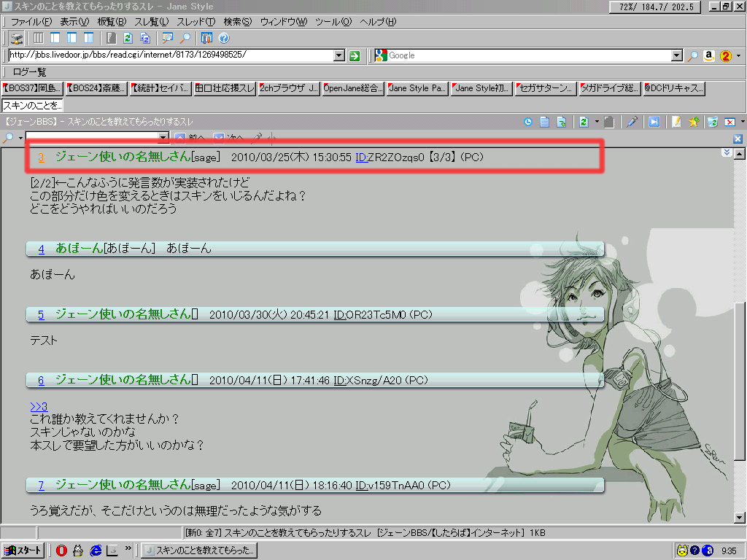Viewport: 747px width, 560px height.
Task: Click post number 5 link
Action: pos(42,315)
